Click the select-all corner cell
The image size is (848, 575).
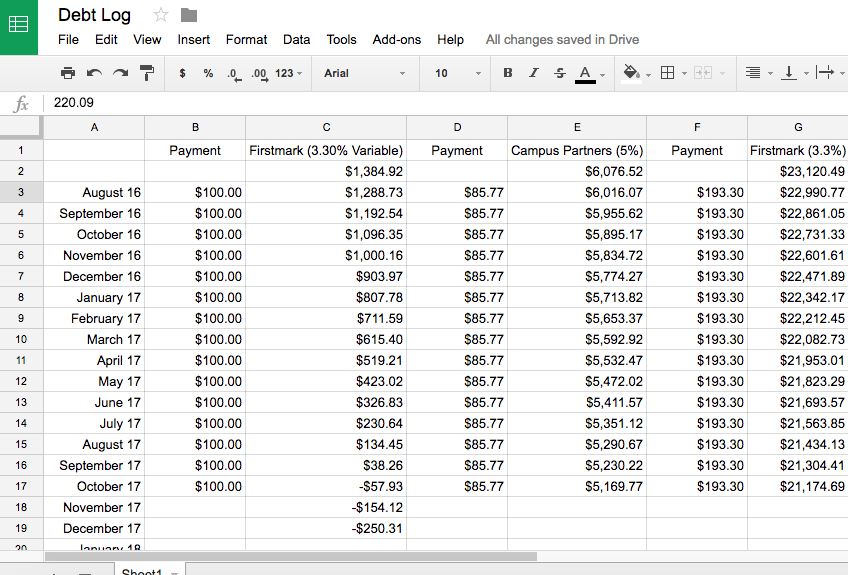click(x=21, y=128)
